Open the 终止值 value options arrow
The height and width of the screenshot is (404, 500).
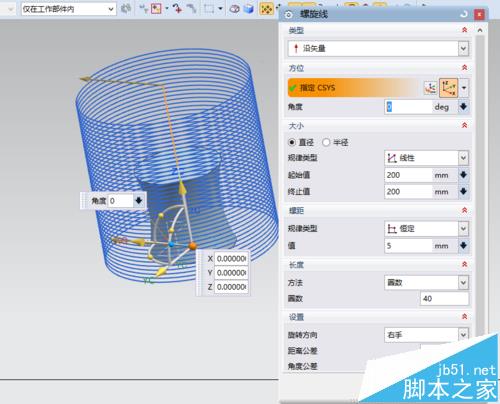click(463, 192)
